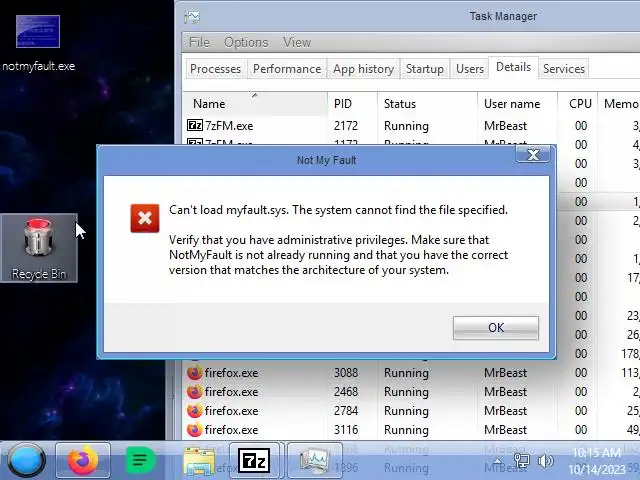The height and width of the screenshot is (480, 640).
Task: Click the network icon in system tray
Action: (521, 461)
